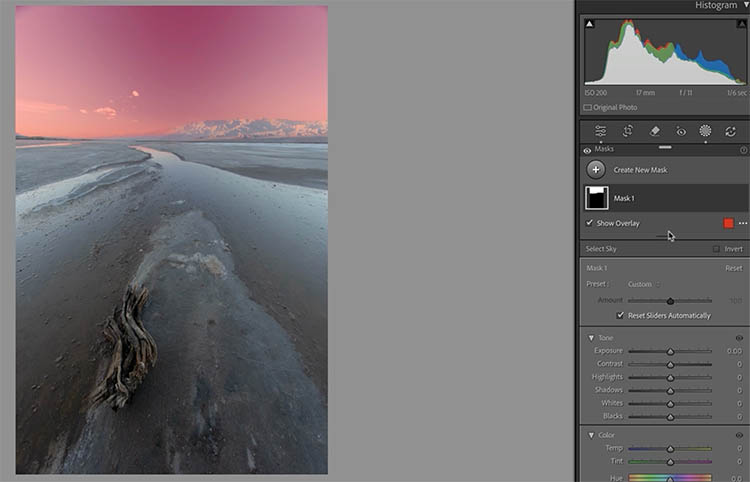Viewport: 750px width, 482px height.
Task: Collapse the Color section triangle
Action: (591, 435)
